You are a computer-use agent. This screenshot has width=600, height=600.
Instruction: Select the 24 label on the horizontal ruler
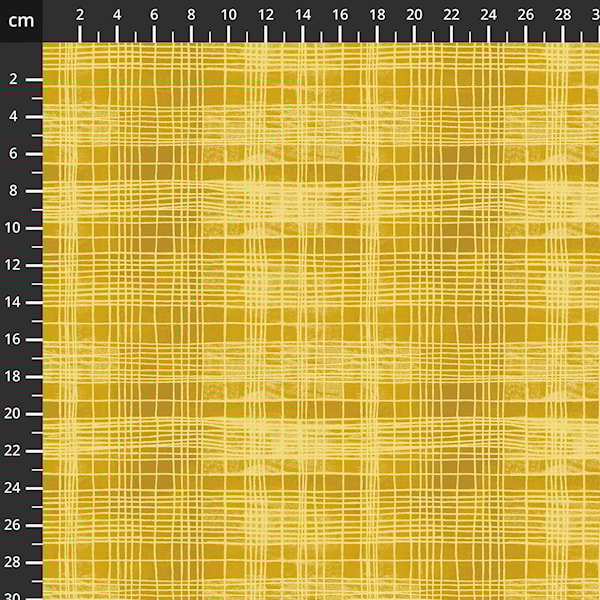488,15
